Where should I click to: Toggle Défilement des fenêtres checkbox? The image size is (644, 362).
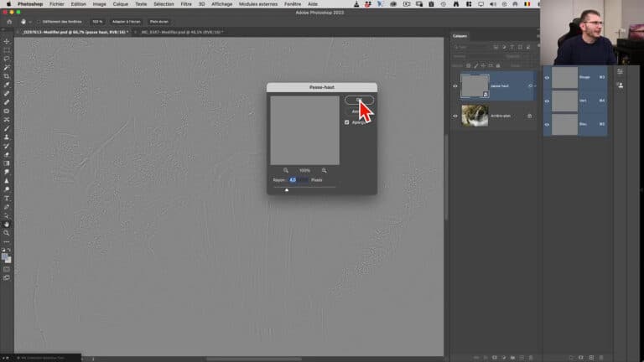(39, 22)
